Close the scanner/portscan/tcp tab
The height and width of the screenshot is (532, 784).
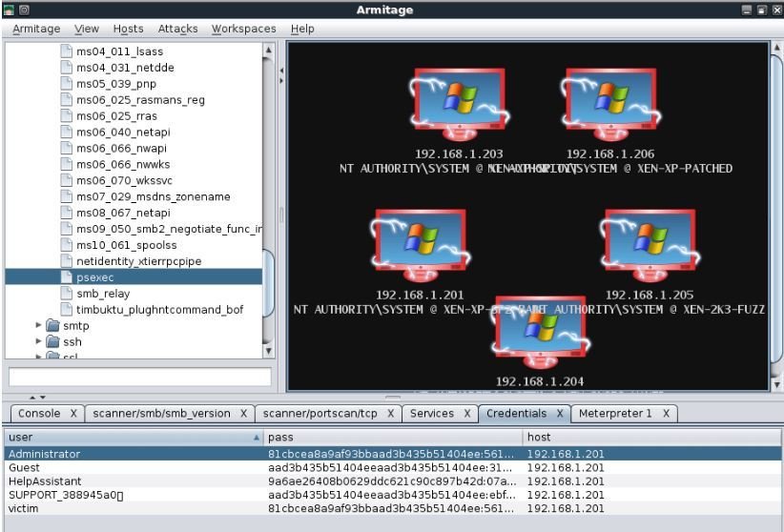point(390,414)
